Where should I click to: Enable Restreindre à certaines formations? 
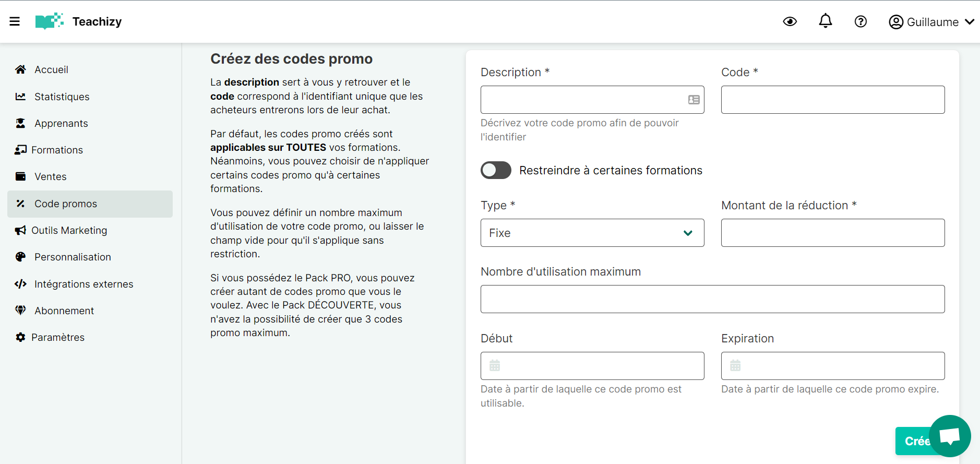point(496,170)
